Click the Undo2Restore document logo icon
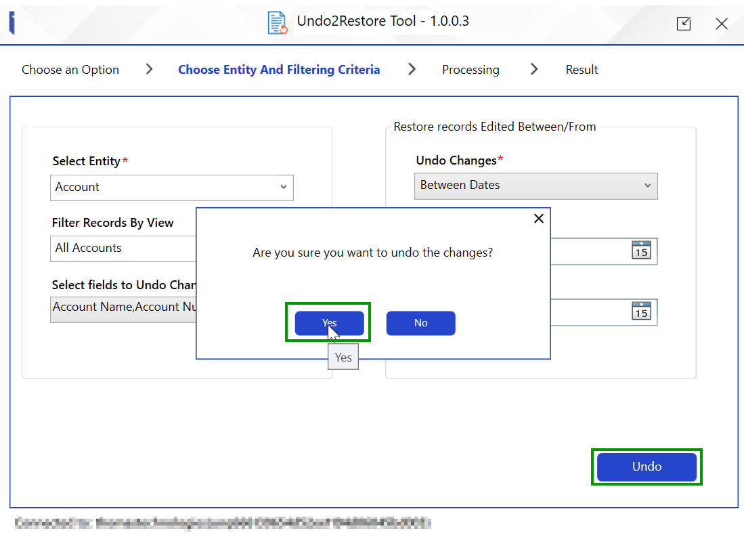The width and height of the screenshot is (744, 560). pyautogui.click(x=278, y=22)
